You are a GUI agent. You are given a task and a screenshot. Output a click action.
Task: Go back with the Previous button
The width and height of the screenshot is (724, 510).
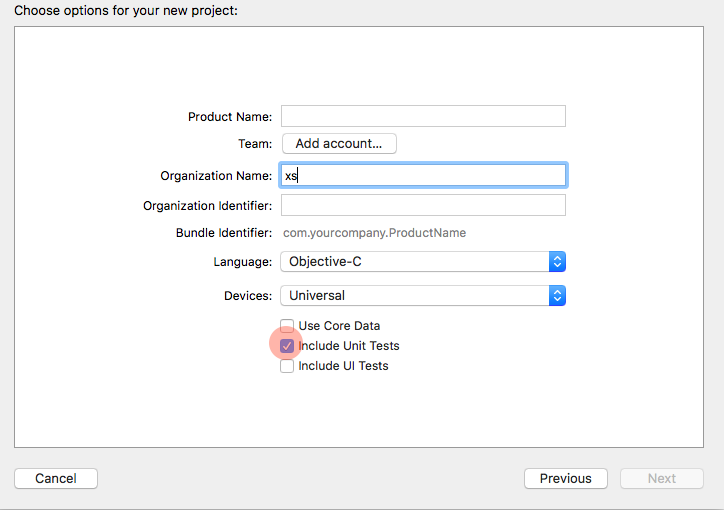[565, 479]
